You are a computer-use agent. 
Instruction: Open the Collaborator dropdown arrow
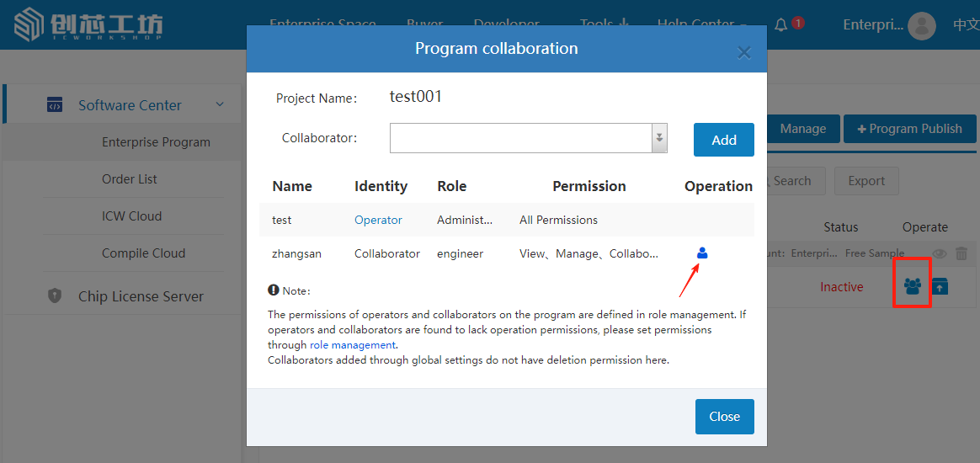click(659, 138)
